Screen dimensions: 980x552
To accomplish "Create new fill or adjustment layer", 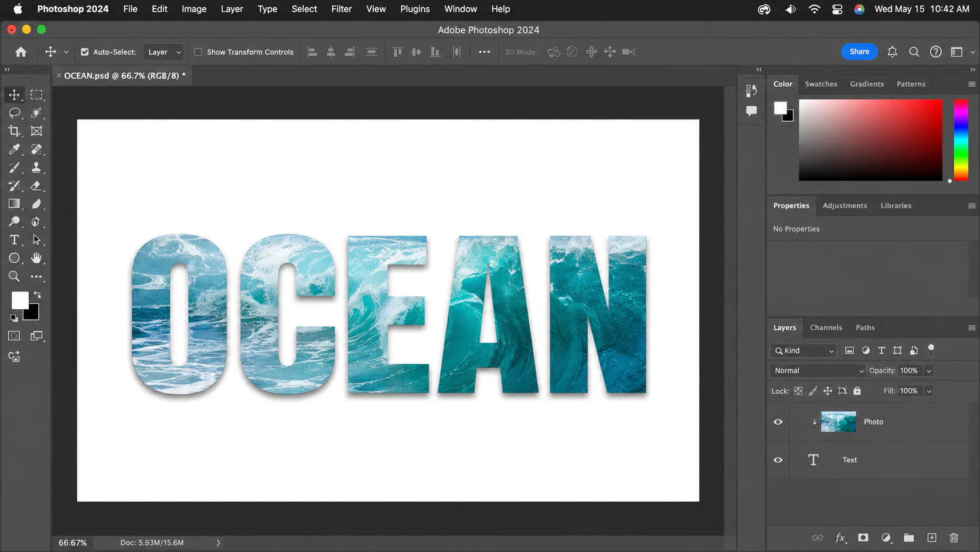I will coord(886,538).
